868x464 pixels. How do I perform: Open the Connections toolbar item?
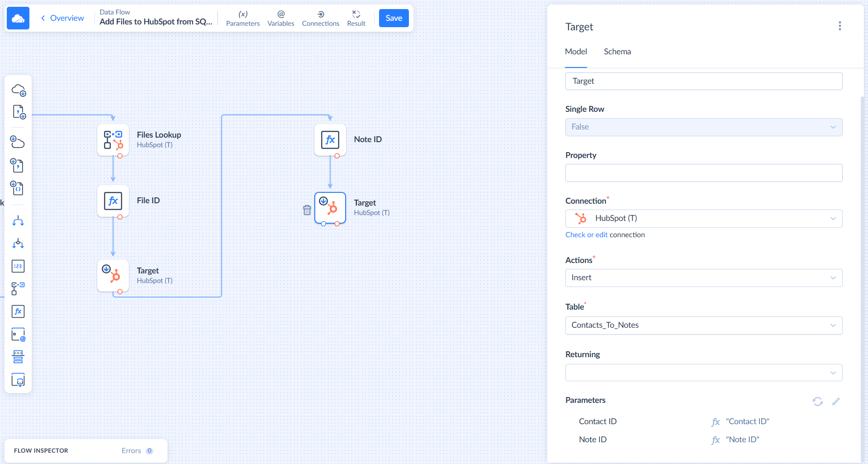click(320, 18)
